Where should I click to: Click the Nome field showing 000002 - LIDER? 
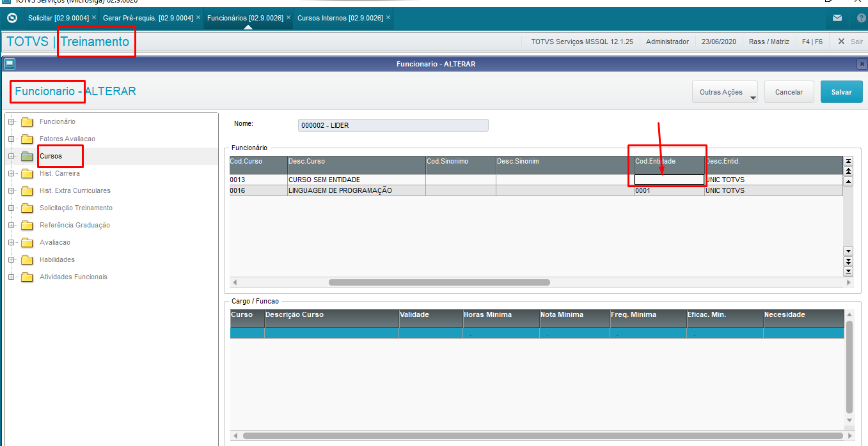coord(393,125)
